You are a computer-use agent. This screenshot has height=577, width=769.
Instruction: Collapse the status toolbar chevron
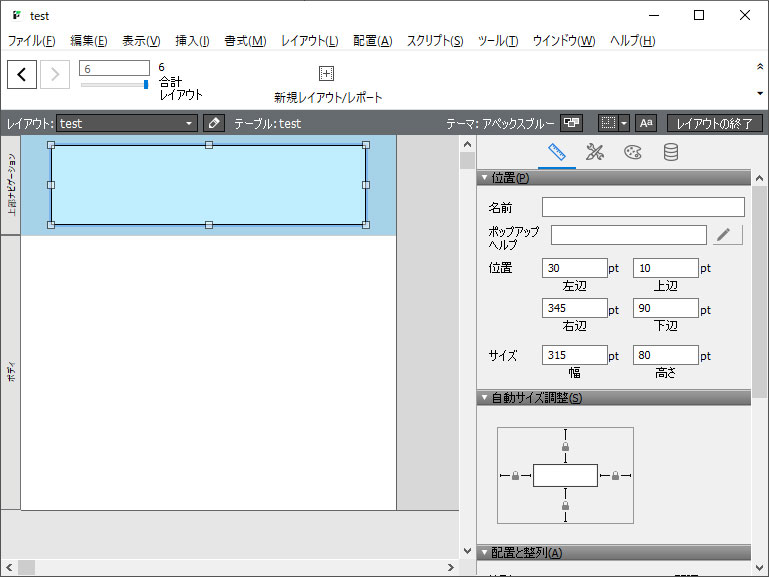point(760,66)
